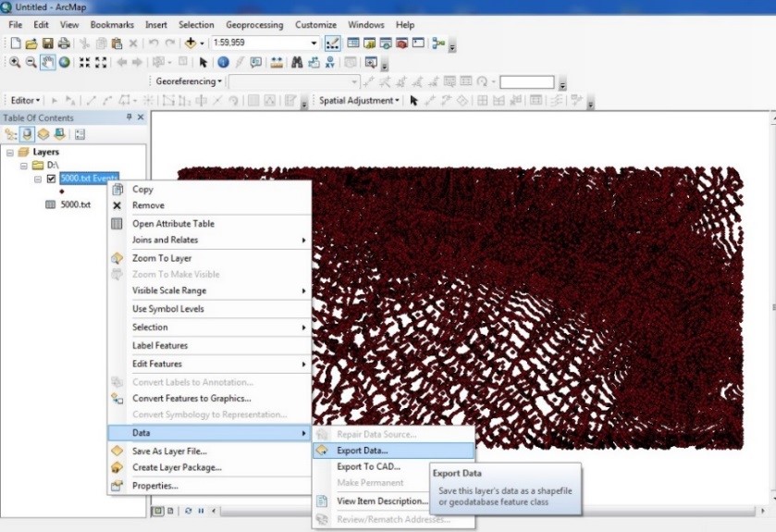Image resolution: width=776 pixels, height=532 pixels.
Task: Click the Paste icon in toolbar
Action: (x=117, y=43)
